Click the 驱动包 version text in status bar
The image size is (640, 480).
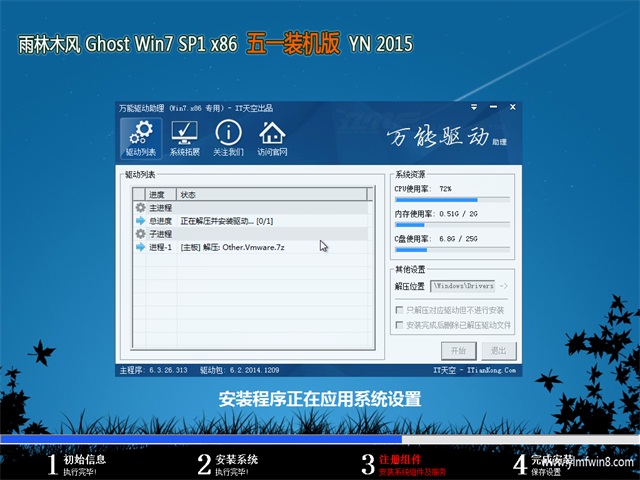[240, 370]
